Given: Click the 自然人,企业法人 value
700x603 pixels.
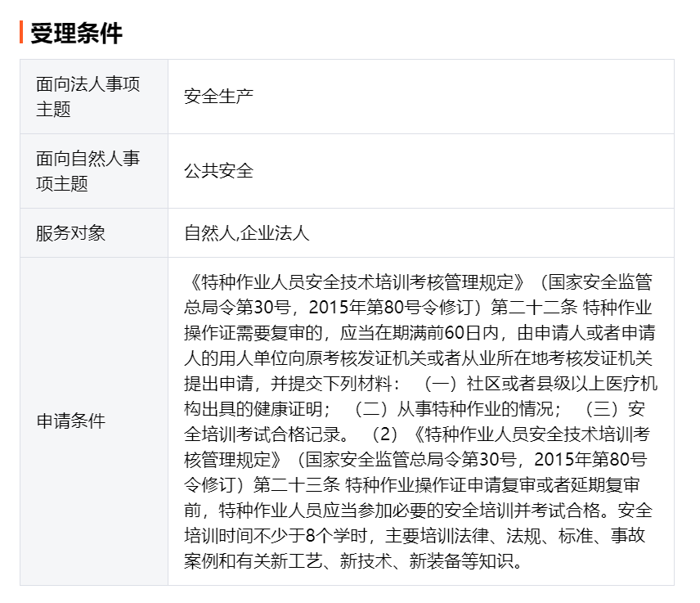Looking at the screenshot, I should pos(246,233).
